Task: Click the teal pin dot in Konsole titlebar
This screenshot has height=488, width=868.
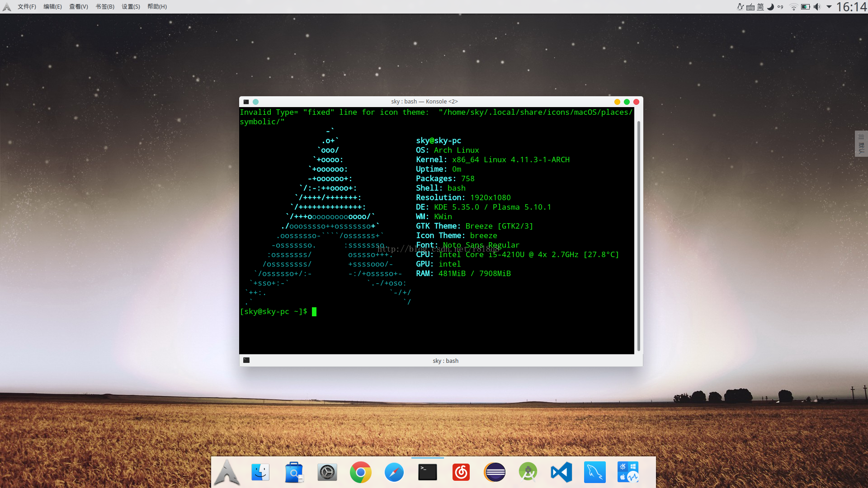Action: click(x=255, y=102)
